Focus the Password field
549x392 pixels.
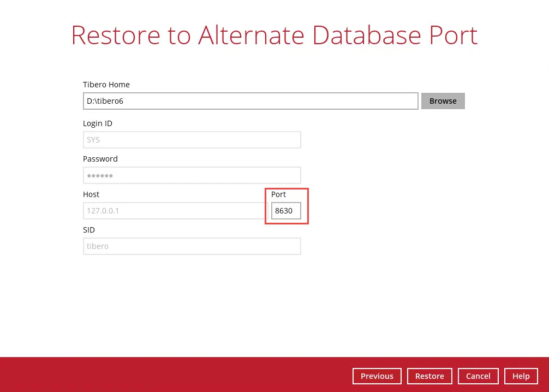point(192,175)
